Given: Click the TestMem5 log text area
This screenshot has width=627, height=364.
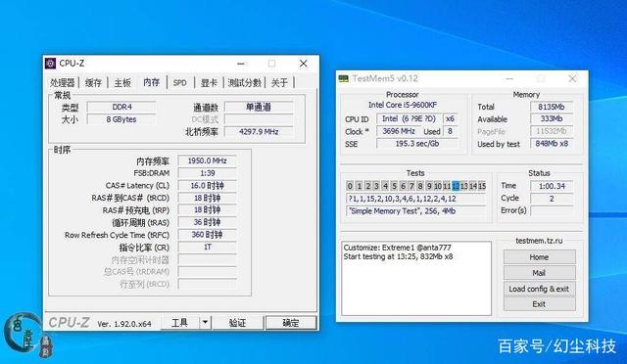Looking at the screenshot, I should (x=416, y=278).
